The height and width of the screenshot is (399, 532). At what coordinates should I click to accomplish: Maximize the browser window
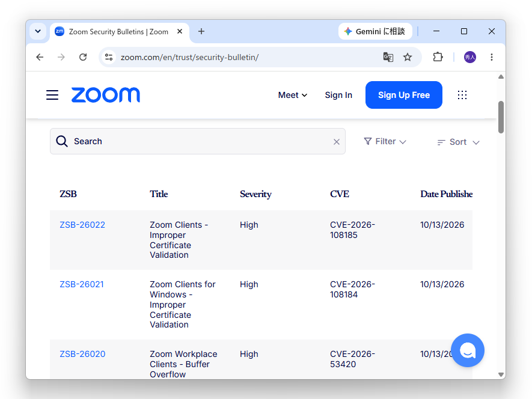(x=464, y=31)
